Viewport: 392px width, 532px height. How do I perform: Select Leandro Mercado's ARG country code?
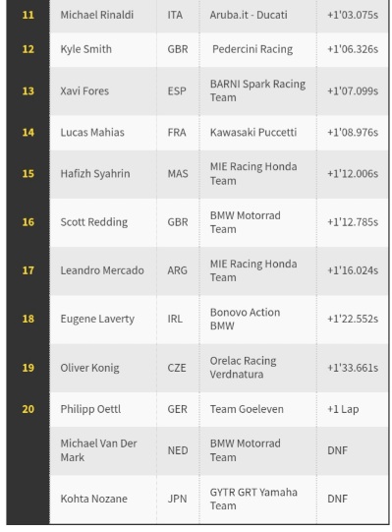[x=177, y=270]
